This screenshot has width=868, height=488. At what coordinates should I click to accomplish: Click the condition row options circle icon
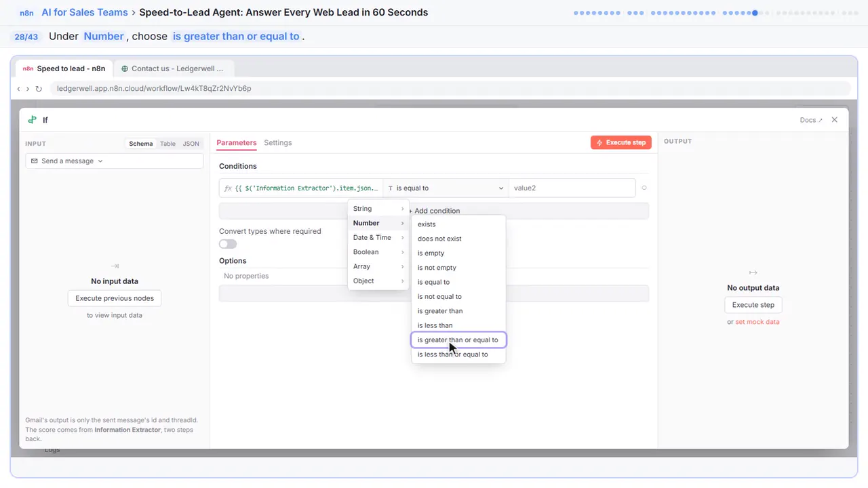(644, 188)
